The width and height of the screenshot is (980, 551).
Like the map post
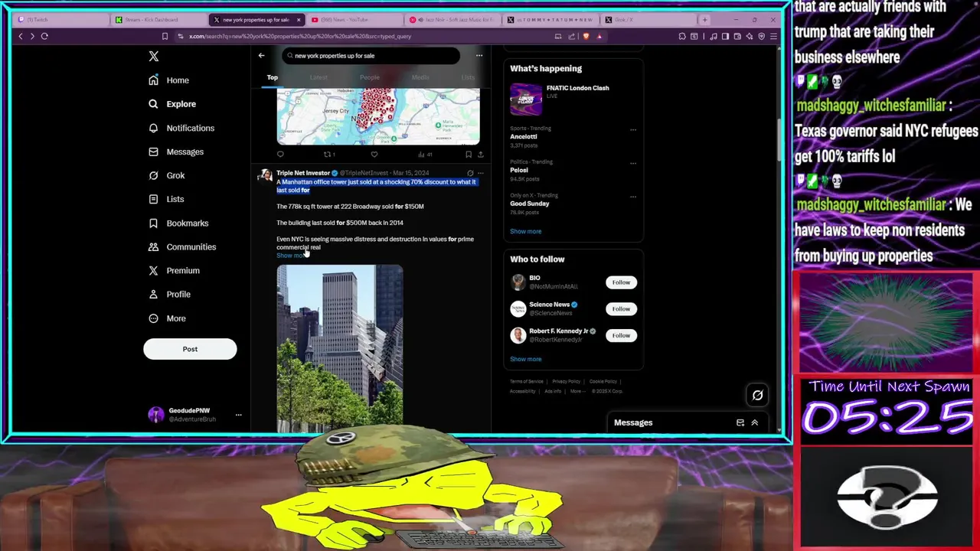[x=374, y=155]
